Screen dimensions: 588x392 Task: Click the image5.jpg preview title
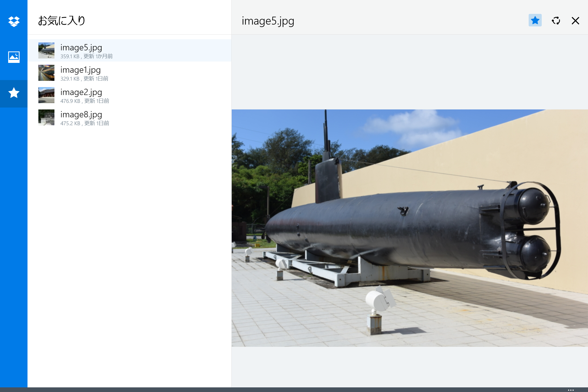(x=268, y=21)
